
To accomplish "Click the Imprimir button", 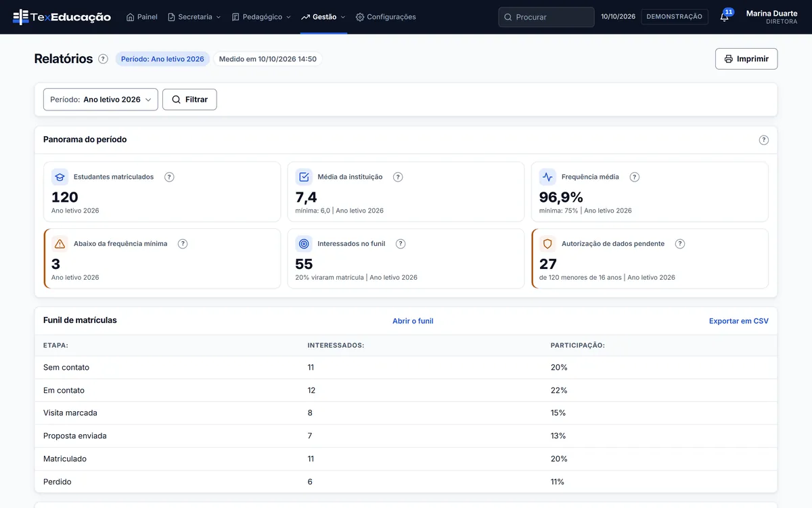I will [x=746, y=59].
